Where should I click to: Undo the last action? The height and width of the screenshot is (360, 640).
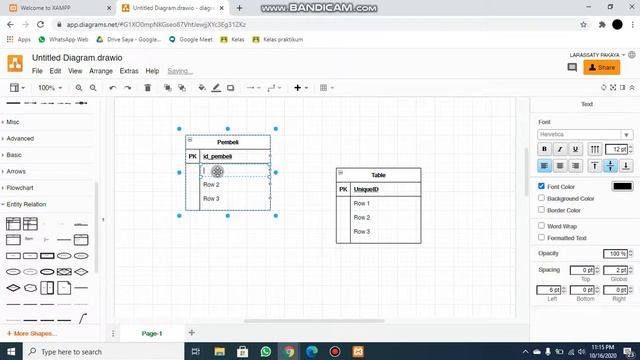click(x=113, y=88)
